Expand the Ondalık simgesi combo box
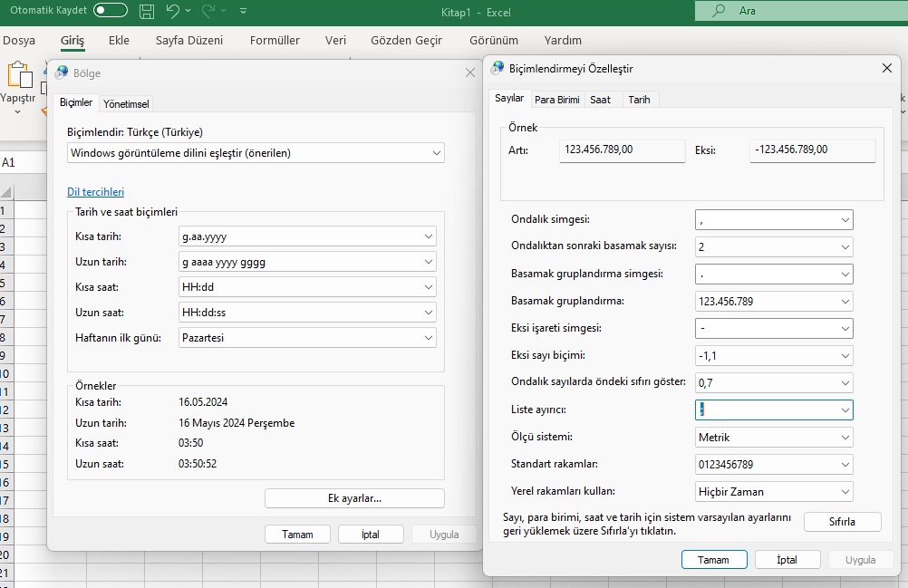The image size is (908, 588). [x=845, y=220]
